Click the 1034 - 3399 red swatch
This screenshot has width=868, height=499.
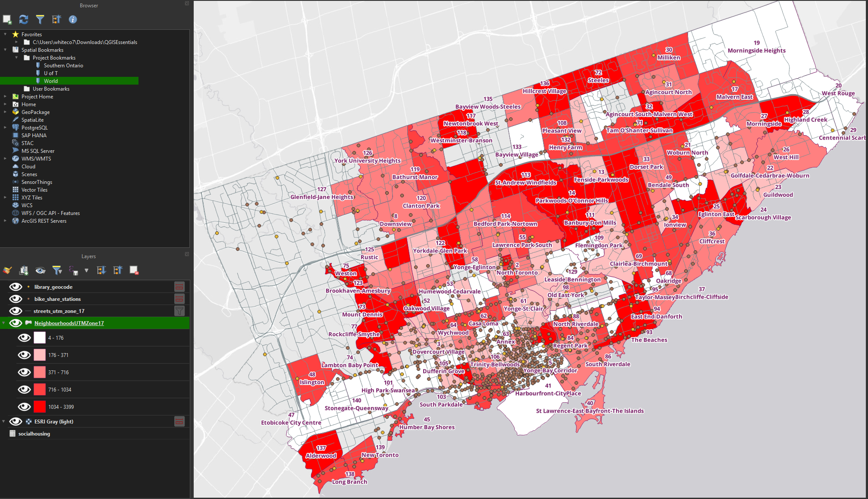pos(40,407)
